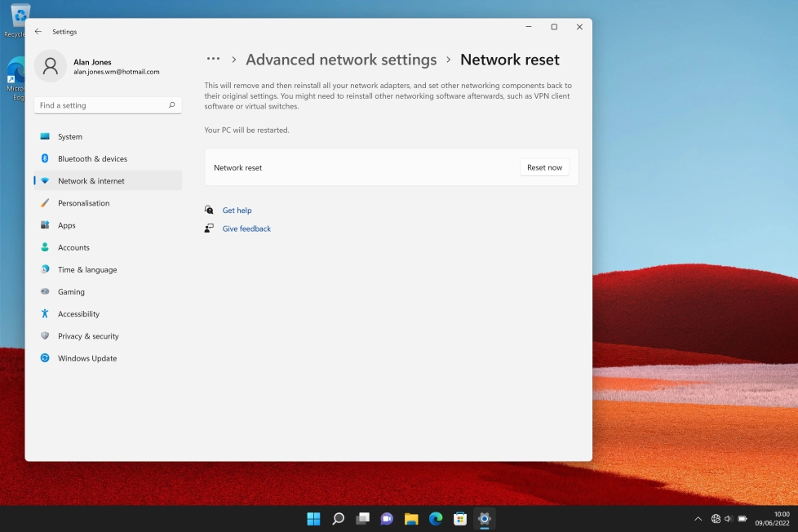Select the Time & language clock icon
The height and width of the screenshot is (532, 798).
[45, 269]
